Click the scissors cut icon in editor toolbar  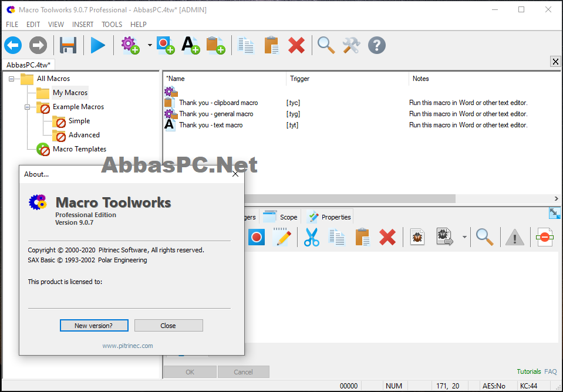pyautogui.click(x=311, y=237)
